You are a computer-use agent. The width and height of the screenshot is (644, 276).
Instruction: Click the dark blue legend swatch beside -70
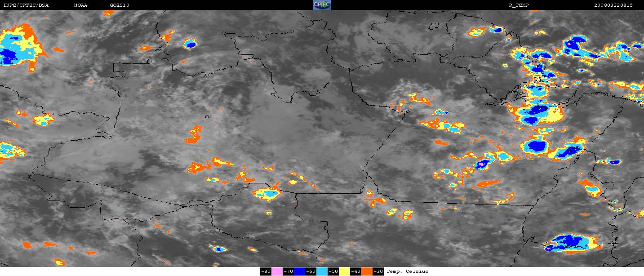click(x=300, y=272)
